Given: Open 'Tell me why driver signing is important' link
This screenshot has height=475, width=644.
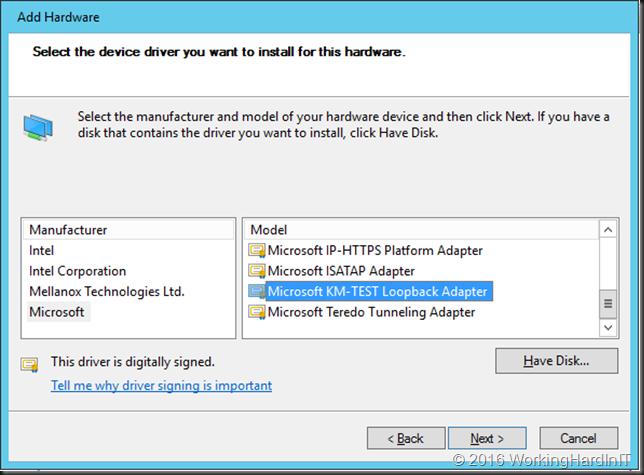Looking at the screenshot, I should [161, 386].
